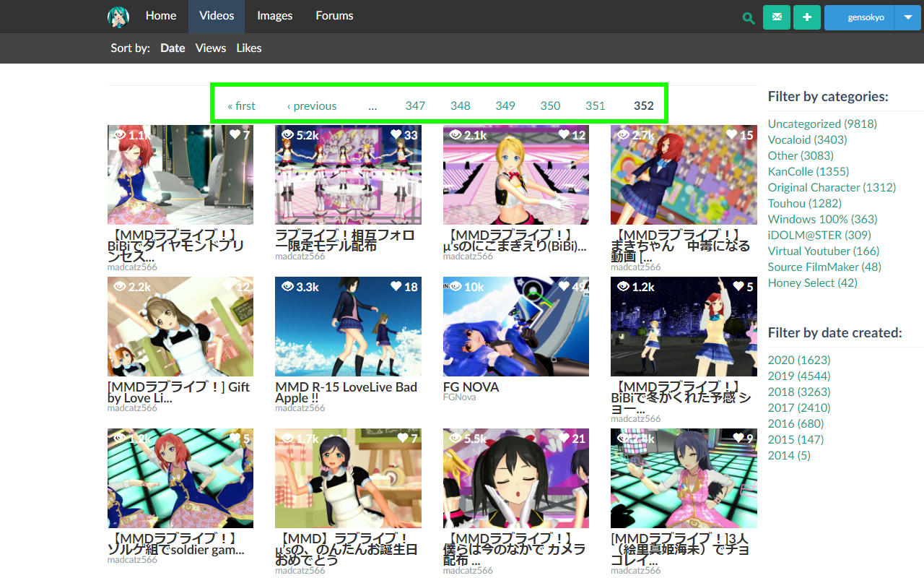Click current page number 352
This screenshot has width=924, height=578.
(644, 105)
